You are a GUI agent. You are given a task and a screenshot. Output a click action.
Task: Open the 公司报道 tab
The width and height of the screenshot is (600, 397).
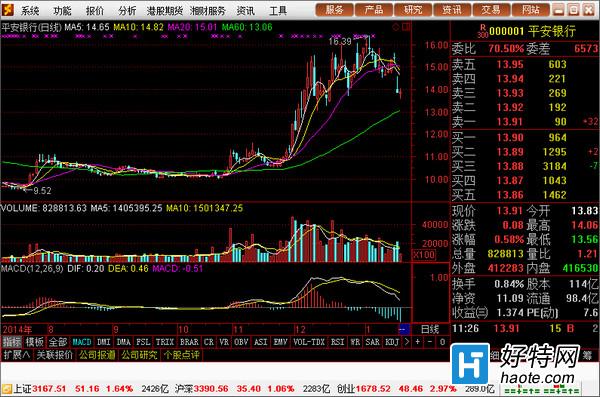pyautogui.click(x=98, y=355)
